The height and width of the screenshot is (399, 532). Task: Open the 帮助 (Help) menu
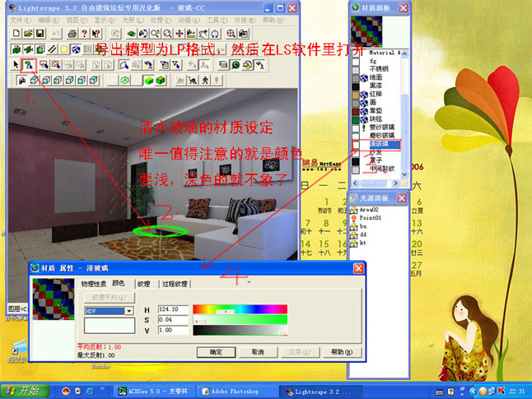[x=273, y=21]
